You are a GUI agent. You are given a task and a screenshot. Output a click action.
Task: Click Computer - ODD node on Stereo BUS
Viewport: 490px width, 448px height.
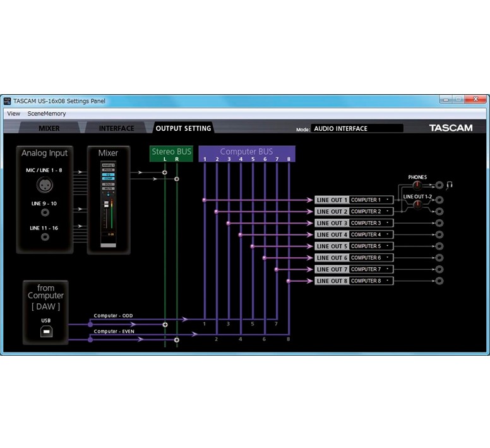tap(165, 324)
